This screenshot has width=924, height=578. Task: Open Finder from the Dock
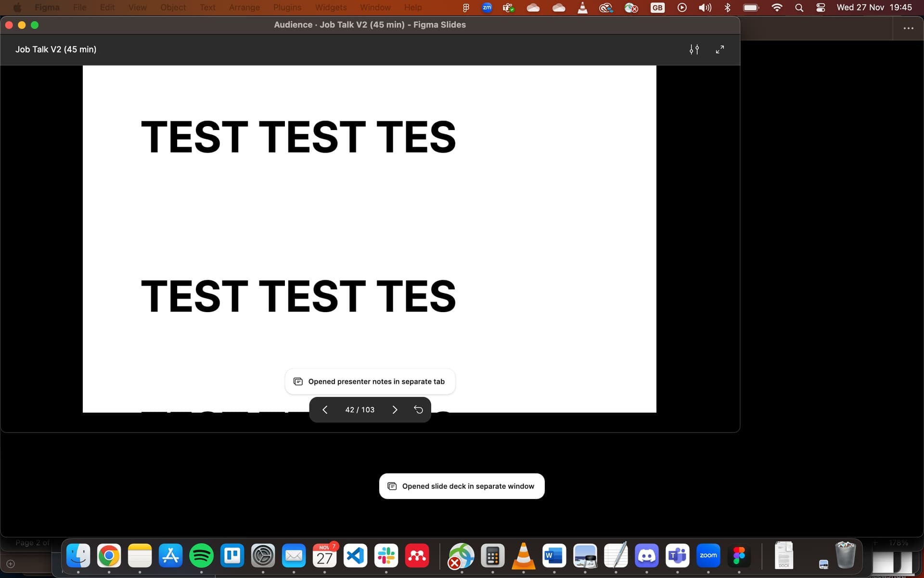click(78, 556)
